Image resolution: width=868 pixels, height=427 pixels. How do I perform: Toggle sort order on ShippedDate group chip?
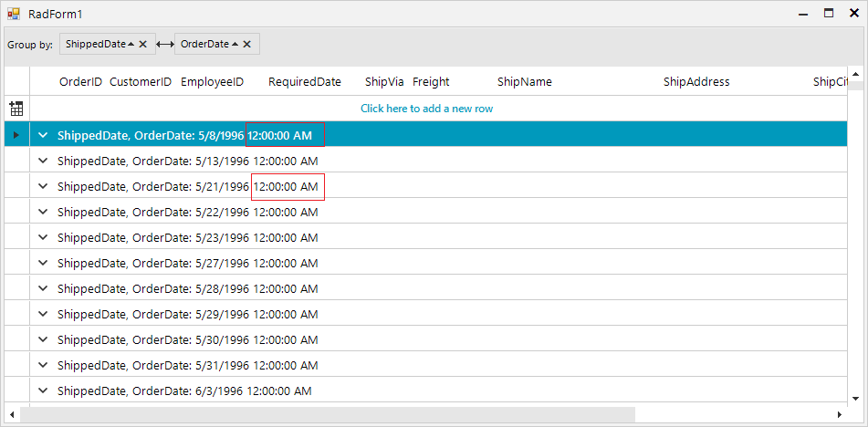coord(131,44)
